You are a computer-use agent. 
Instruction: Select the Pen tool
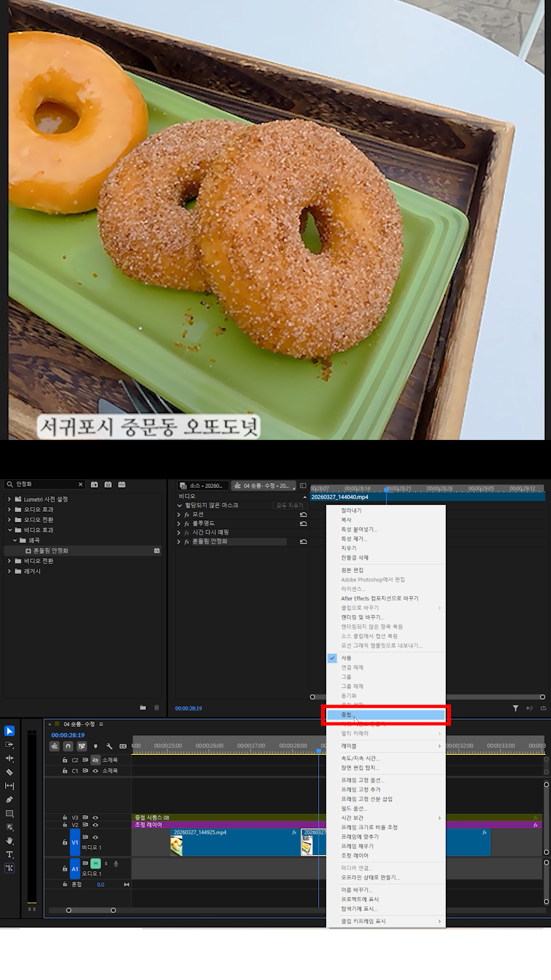pos(10,800)
